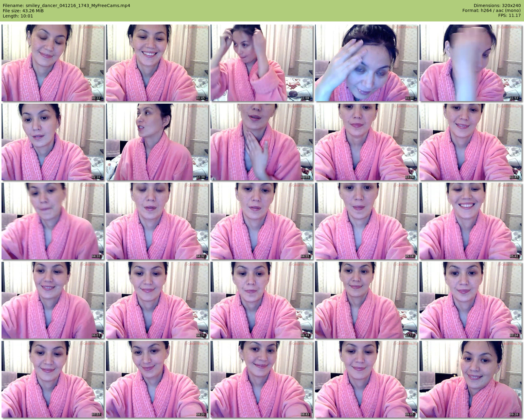
Task: Select the thumbnail marked 02:39
Action: pos(157,142)
